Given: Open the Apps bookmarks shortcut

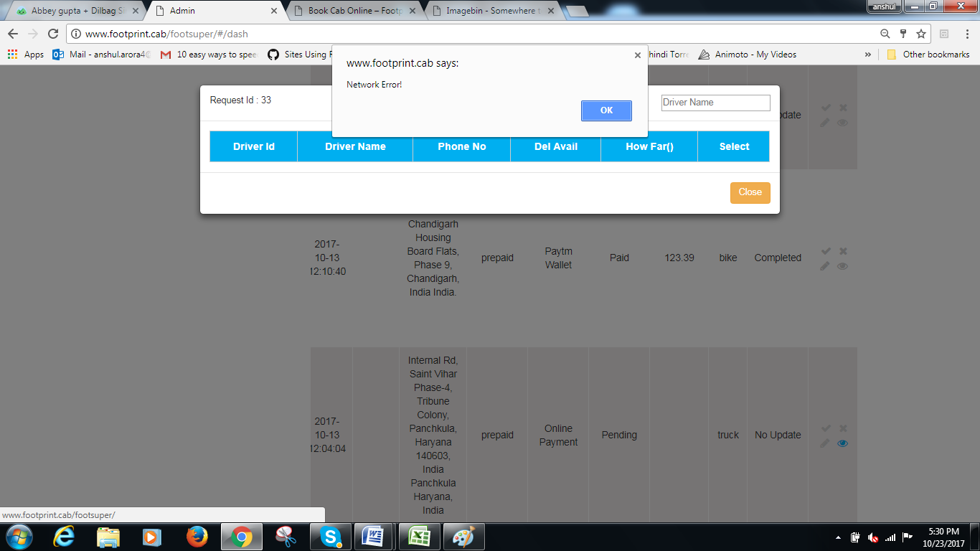Looking at the screenshot, I should coord(26,55).
